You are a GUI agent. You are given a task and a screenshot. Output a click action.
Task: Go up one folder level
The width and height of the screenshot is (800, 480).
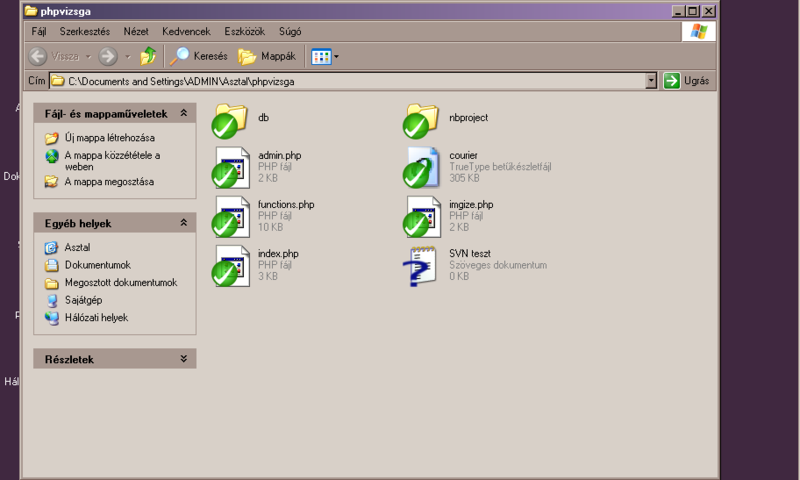point(148,56)
